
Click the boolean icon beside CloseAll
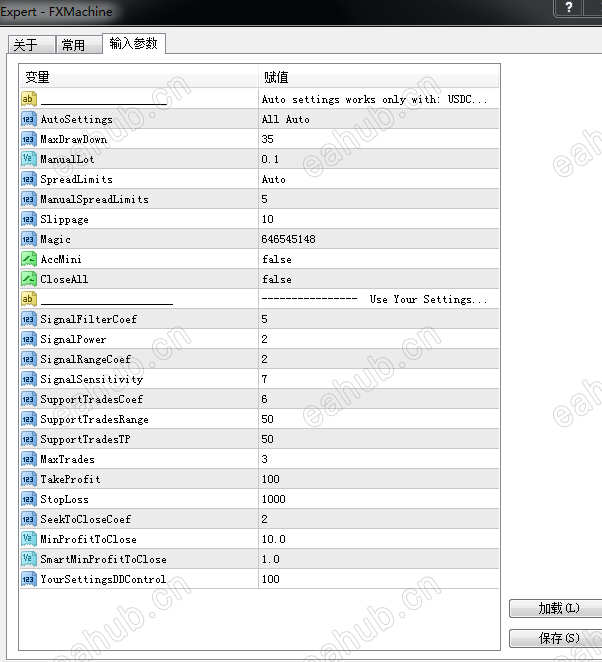pyautogui.click(x=29, y=279)
